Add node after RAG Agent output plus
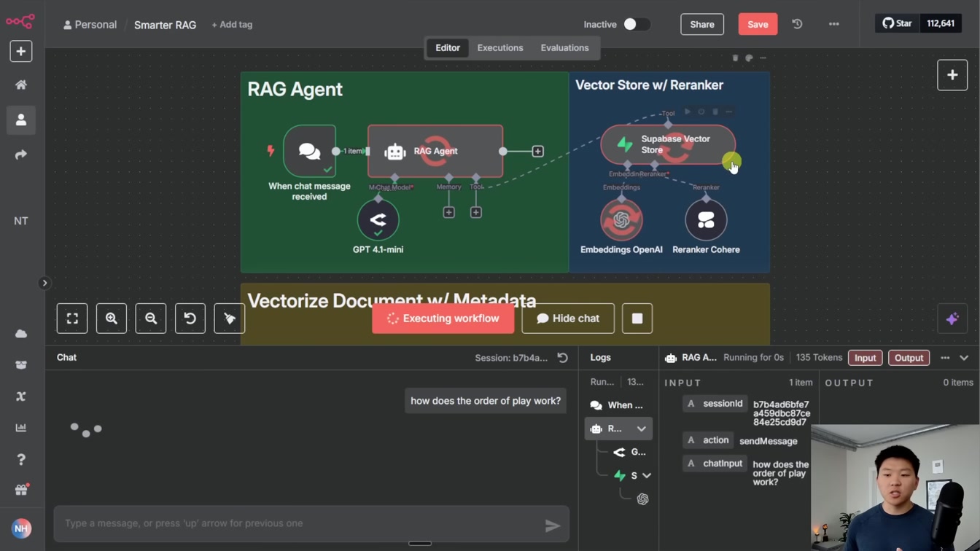Image resolution: width=980 pixels, height=551 pixels. pos(537,151)
